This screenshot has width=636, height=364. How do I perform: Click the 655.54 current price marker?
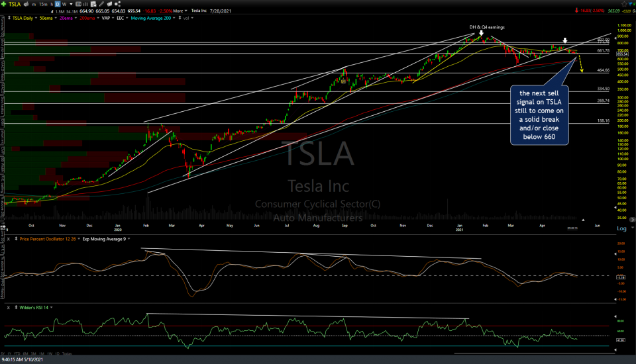[x=623, y=54]
